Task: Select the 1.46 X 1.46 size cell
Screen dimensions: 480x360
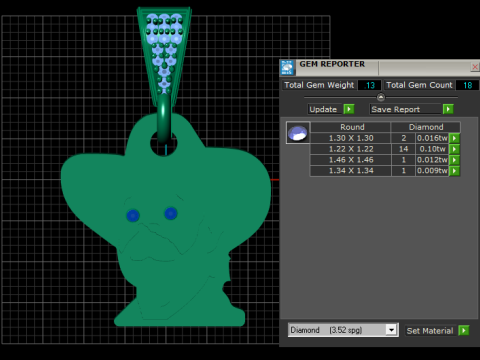Action: point(351,160)
